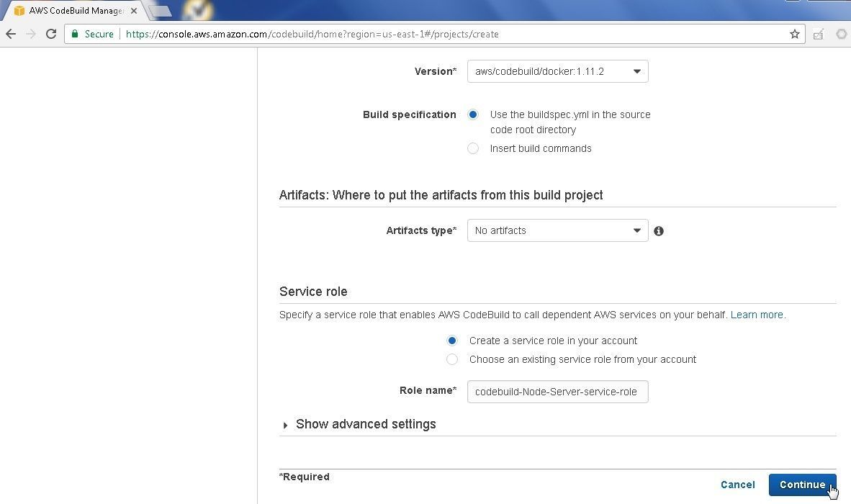Click the Artifacts section heading text
Viewport: 851px width, 504px height.
(441, 195)
